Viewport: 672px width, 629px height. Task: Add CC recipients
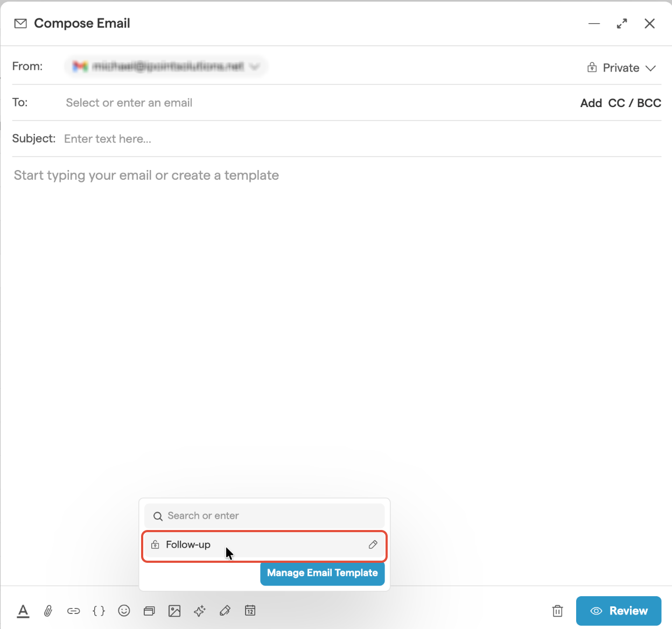(616, 103)
